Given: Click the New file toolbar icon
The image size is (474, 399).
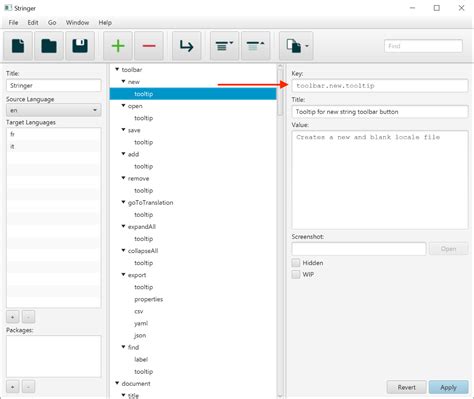Looking at the screenshot, I should (x=18, y=46).
